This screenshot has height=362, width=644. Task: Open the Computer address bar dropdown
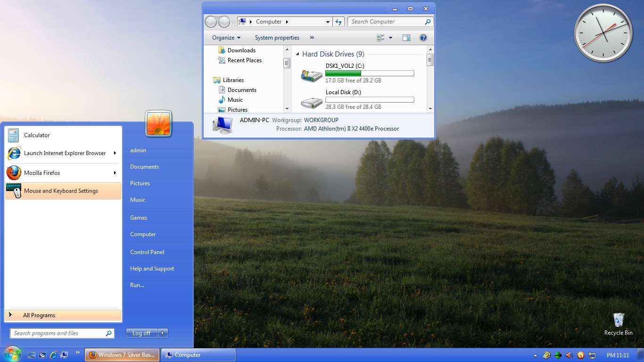click(x=328, y=21)
